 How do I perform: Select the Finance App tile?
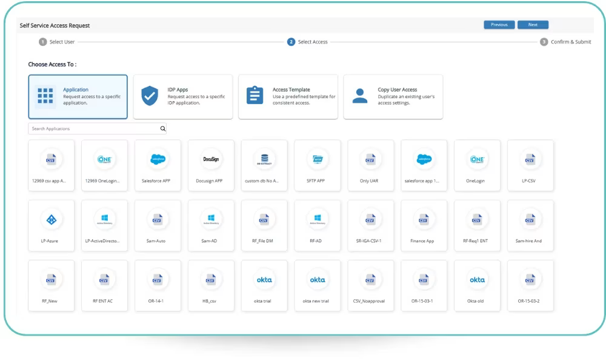click(424, 225)
